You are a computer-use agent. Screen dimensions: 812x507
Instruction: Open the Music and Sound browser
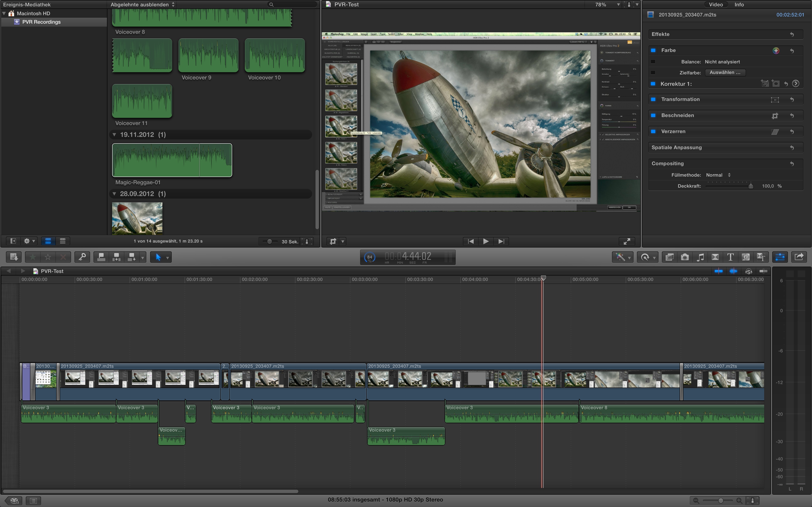click(700, 257)
